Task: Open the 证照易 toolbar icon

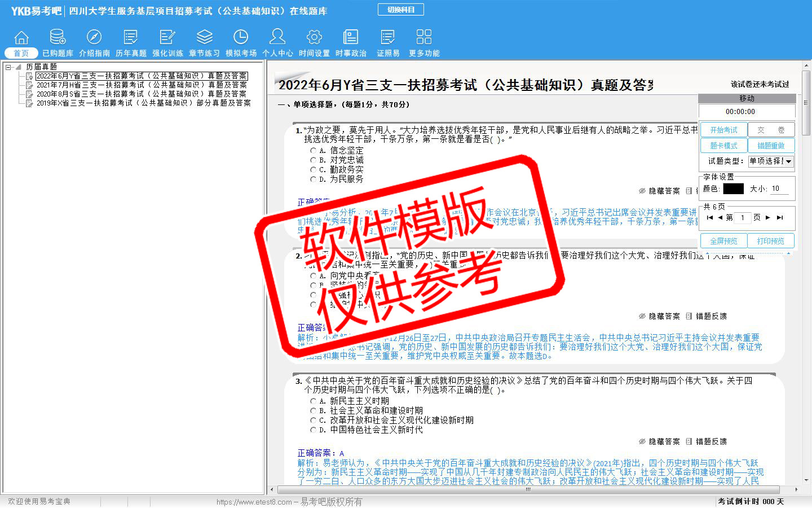Action: [x=388, y=43]
